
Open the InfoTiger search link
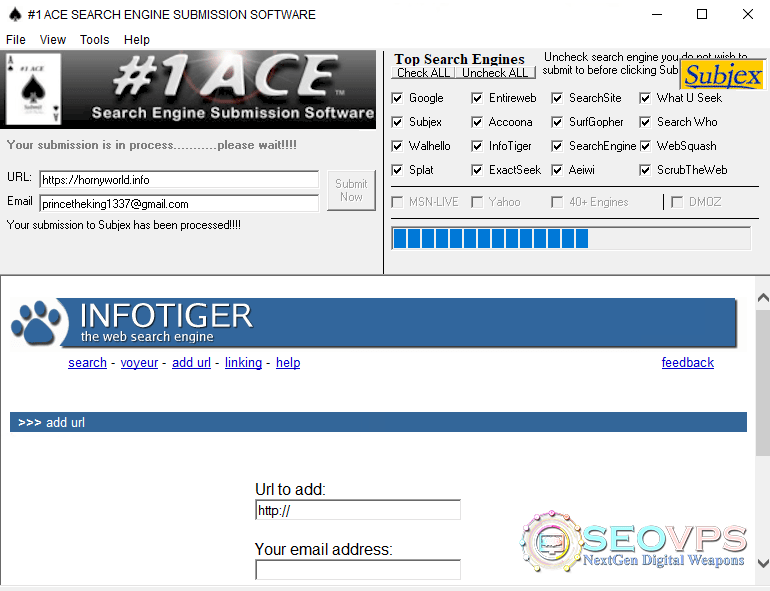click(87, 363)
